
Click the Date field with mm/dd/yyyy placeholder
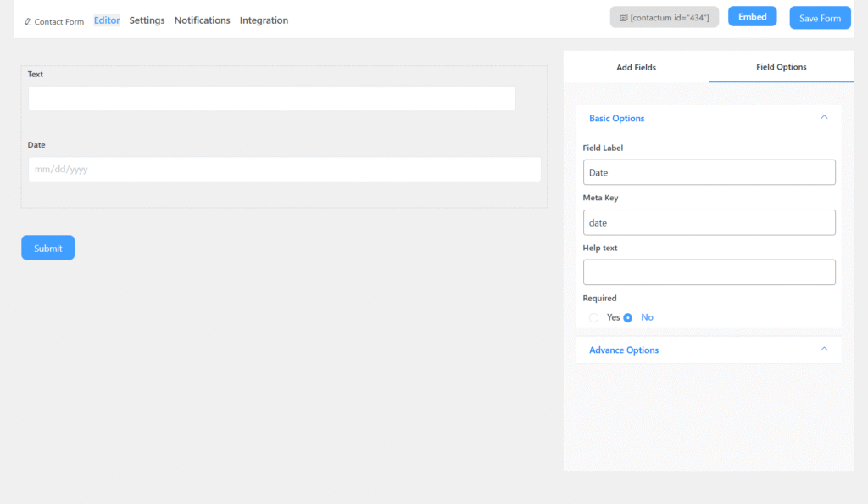click(284, 170)
